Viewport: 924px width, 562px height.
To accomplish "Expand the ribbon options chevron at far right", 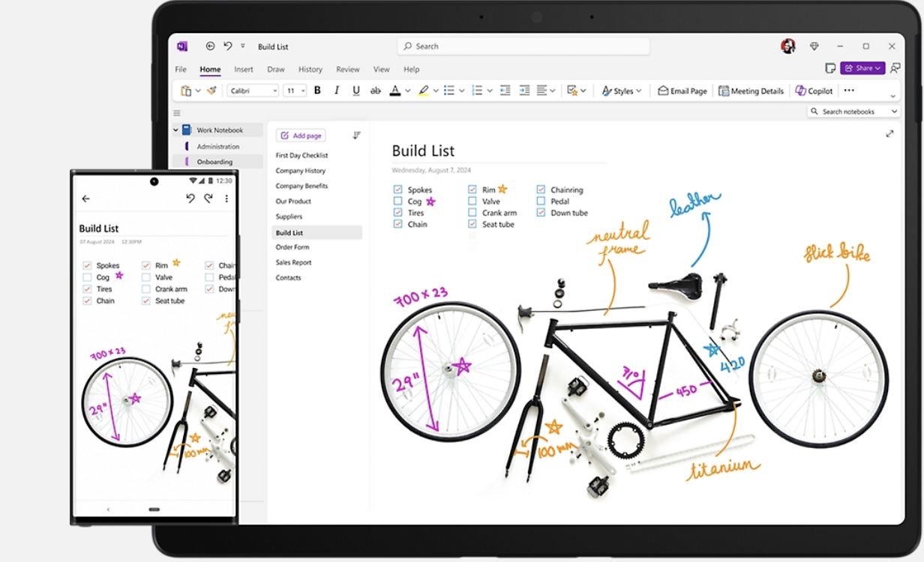I will 892,96.
